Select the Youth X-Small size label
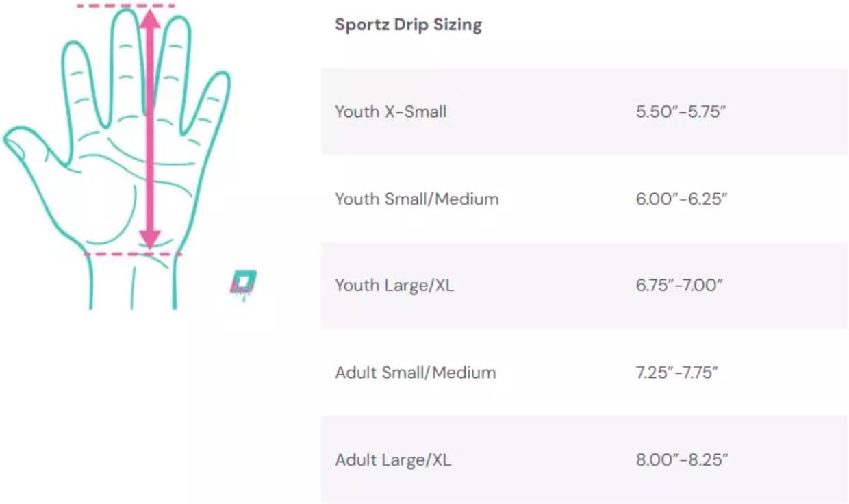849x504 pixels. click(390, 112)
